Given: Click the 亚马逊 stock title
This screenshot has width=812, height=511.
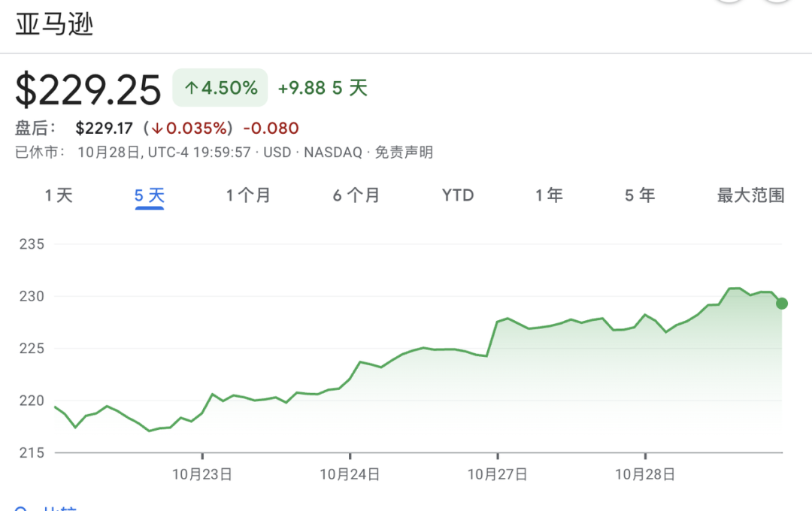Looking at the screenshot, I should 55,24.
